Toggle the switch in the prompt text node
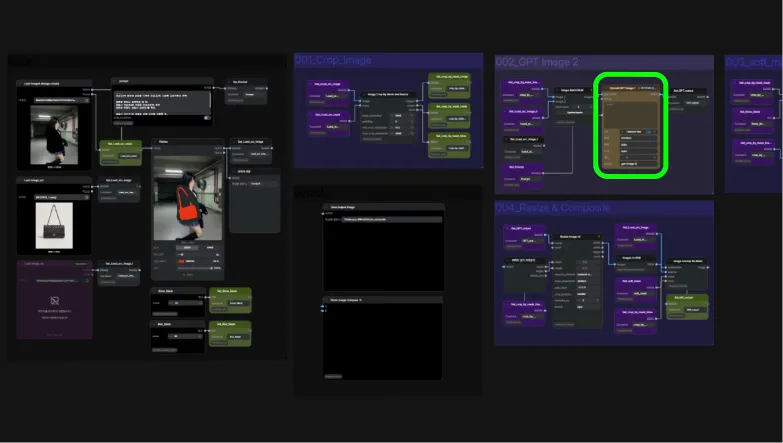The width and height of the screenshot is (783, 443). point(207,118)
